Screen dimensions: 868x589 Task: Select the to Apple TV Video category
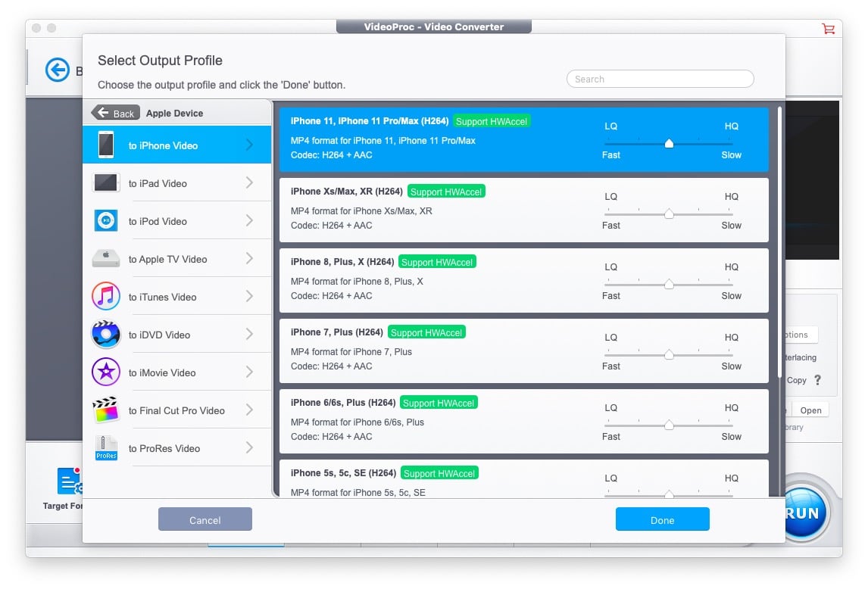tap(176, 258)
